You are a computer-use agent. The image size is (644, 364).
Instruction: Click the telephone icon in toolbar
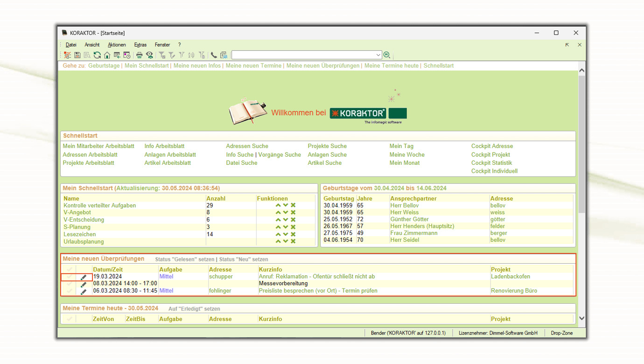pos(214,55)
